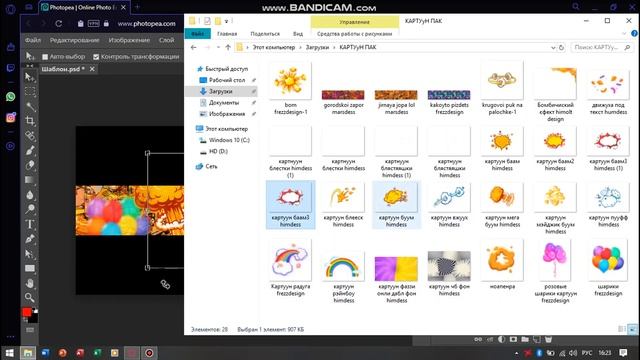Open the Файл tab in Explorer

click(198, 33)
